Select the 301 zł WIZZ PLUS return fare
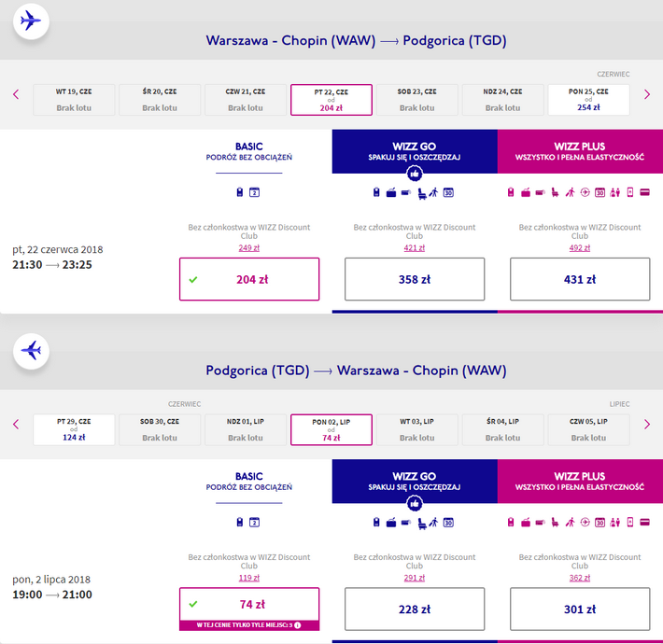The width and height of the screenshot is (663, 644). [580, 609]
